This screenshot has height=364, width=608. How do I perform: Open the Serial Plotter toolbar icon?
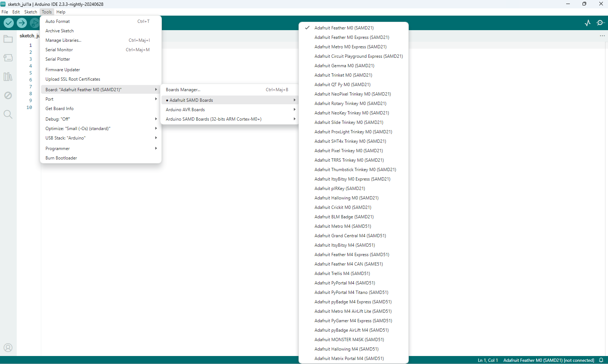click(x=588, y=23)
